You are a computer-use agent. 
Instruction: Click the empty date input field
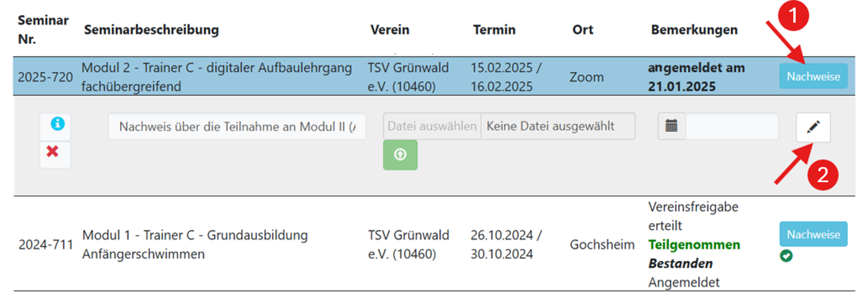732,126
